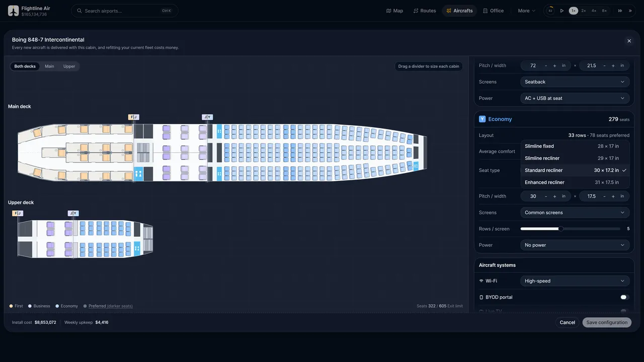Image resolution: width=644 pixels, height=362 pixels.
Task: Click the Weekly upkeep $4,416 value
Action: (x=102, y=322)
